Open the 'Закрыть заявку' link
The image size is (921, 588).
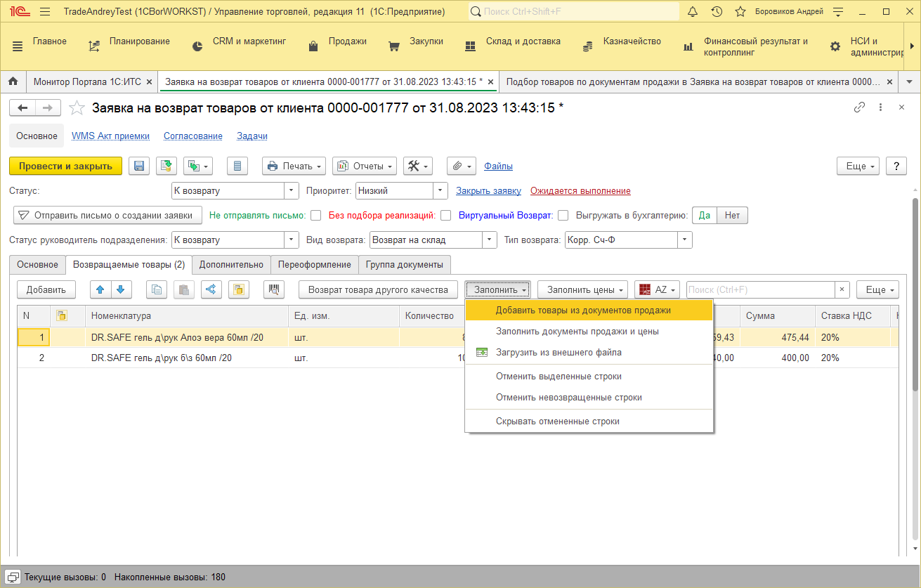click(488, 190)
